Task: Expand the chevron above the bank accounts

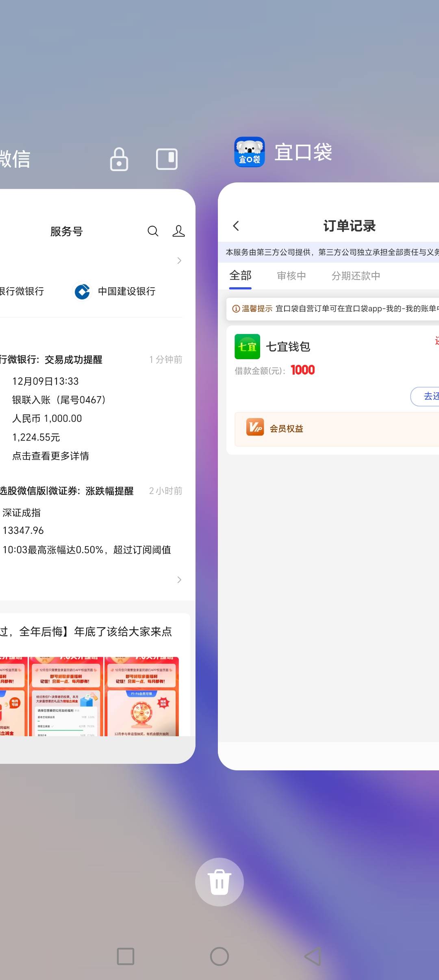Action: click(179, 260)
